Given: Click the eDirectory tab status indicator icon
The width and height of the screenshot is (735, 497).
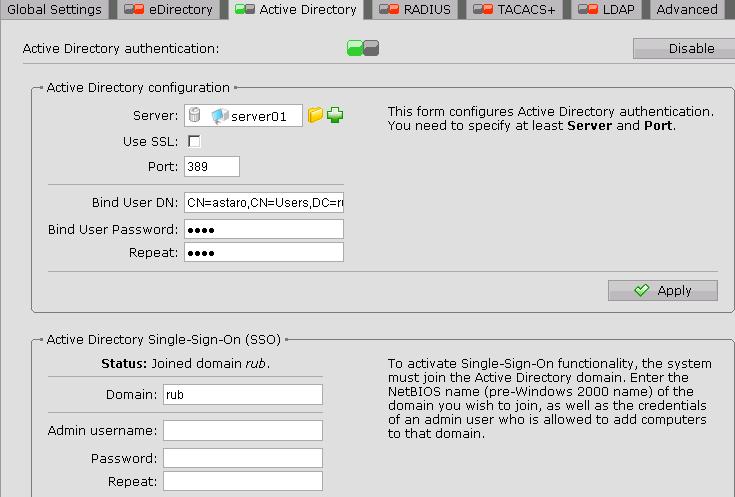Looking at the screenshot, I should pyautogui.click(x=134, y=9).
